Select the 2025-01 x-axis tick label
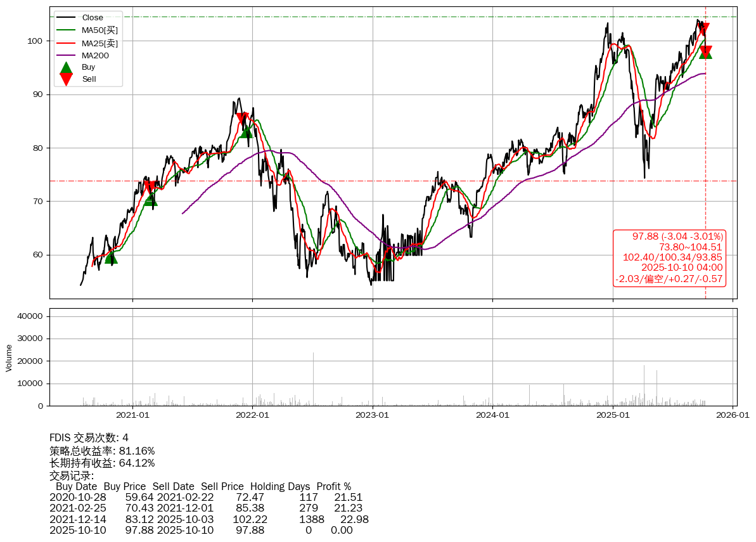This screenshot has width=756, height=542. click(613, 415)
